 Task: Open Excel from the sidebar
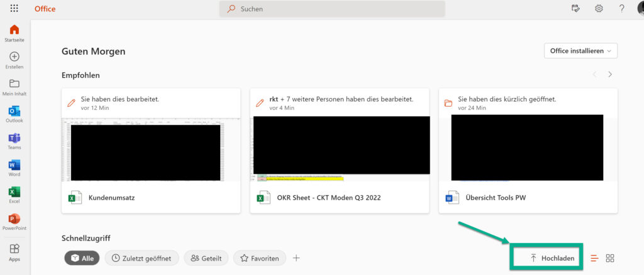click(x=14, y=195)
